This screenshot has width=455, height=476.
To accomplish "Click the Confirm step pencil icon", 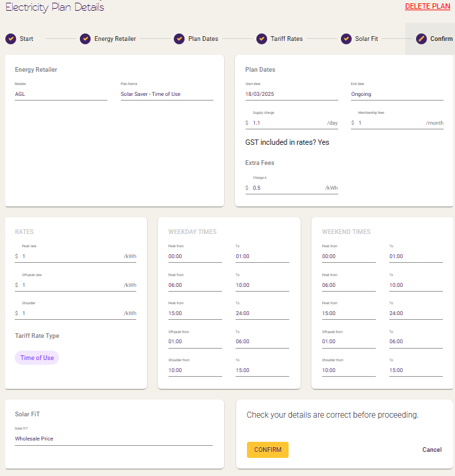I will point(421,39).
